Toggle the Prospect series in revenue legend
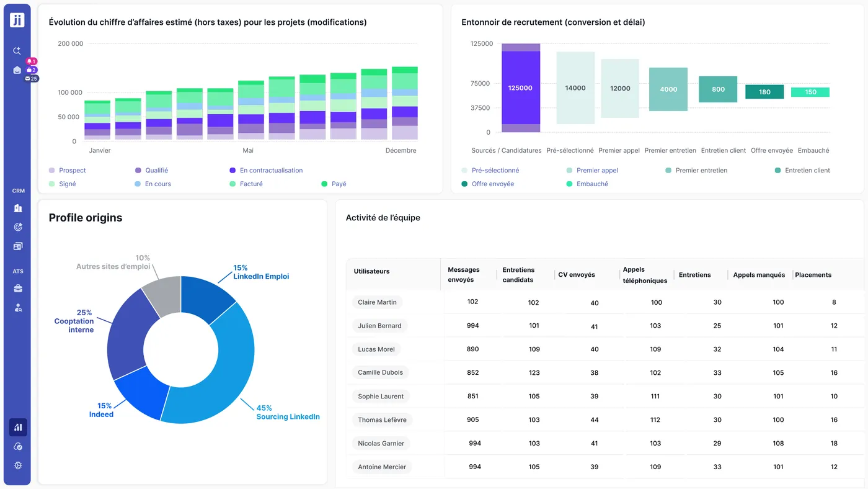This screenshot has width=868, height=489. pos(72,171)
